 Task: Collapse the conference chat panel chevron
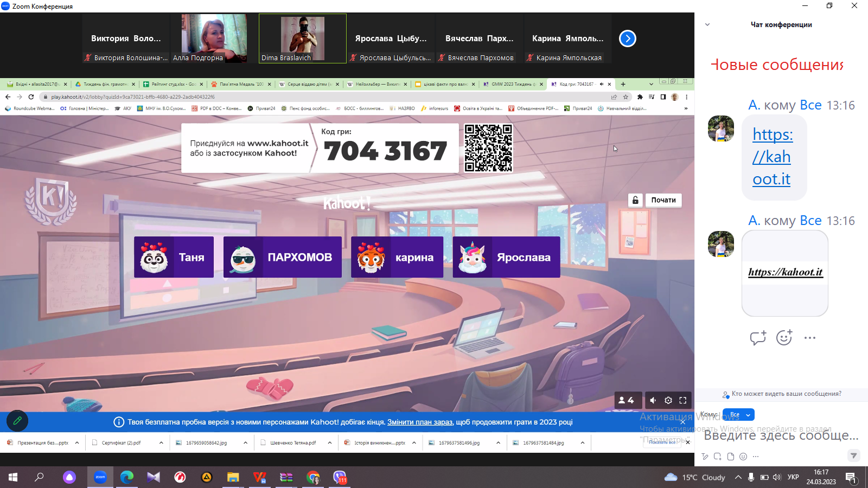707,24
